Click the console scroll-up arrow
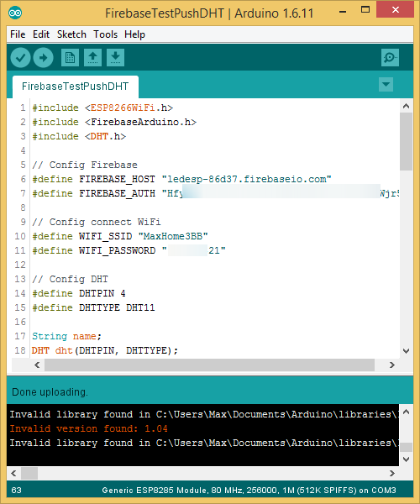The width and height of the screenshot is (420, 504). [407, 412]
